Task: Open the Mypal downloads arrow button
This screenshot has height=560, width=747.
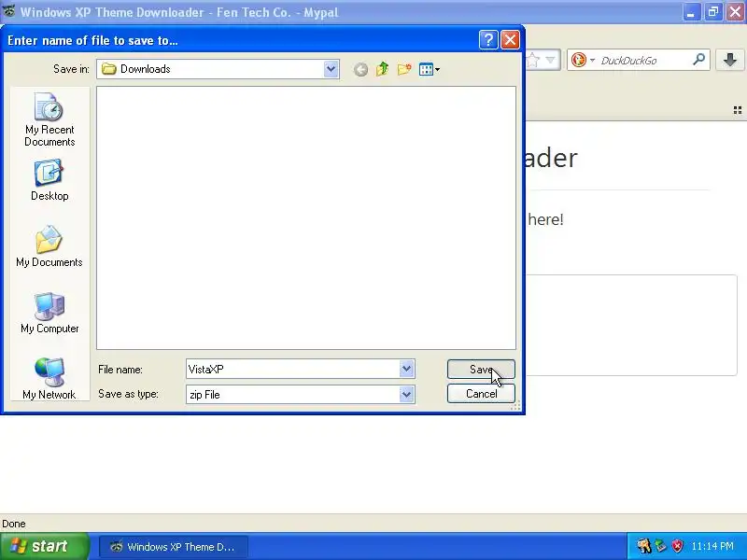Action: (x=730, y=60)
